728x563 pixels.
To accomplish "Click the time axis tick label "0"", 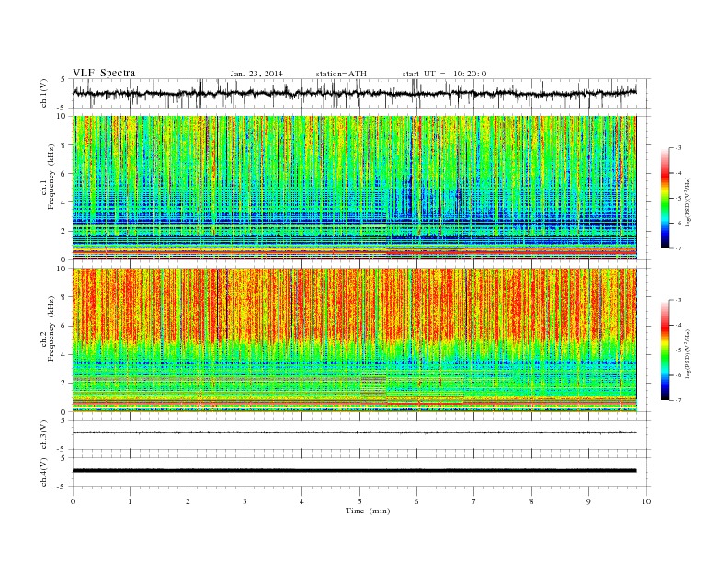I will 73,501.
